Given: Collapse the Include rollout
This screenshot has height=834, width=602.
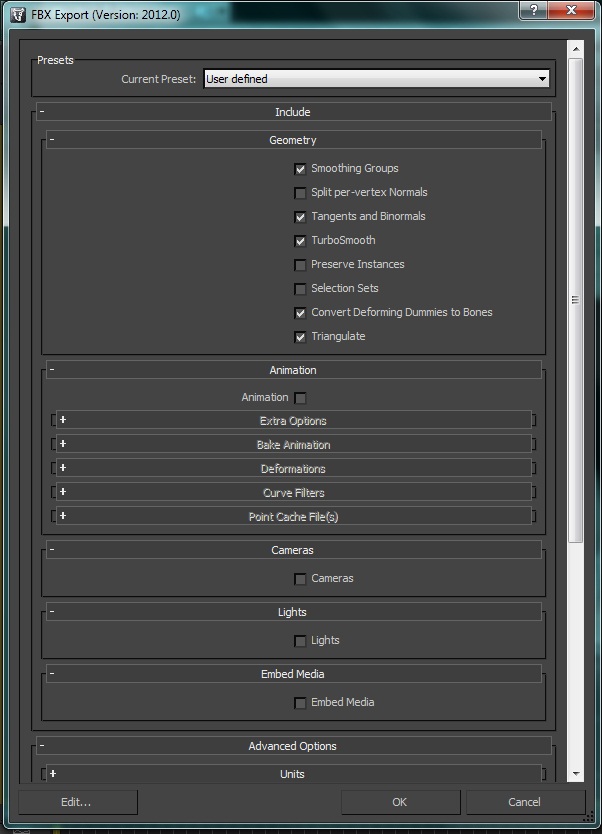Looking at the screenshot, I should [294, 112].
